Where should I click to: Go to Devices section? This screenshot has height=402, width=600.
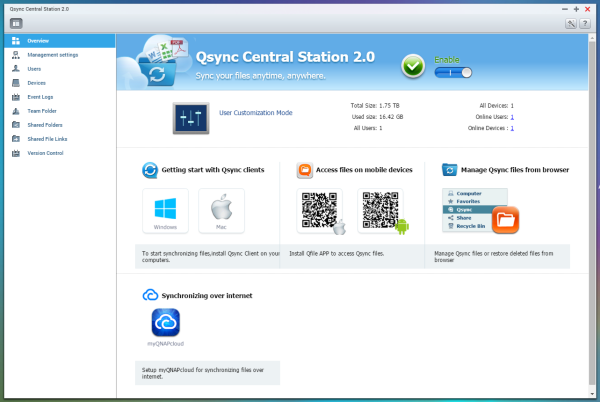[x=36, y=82]
